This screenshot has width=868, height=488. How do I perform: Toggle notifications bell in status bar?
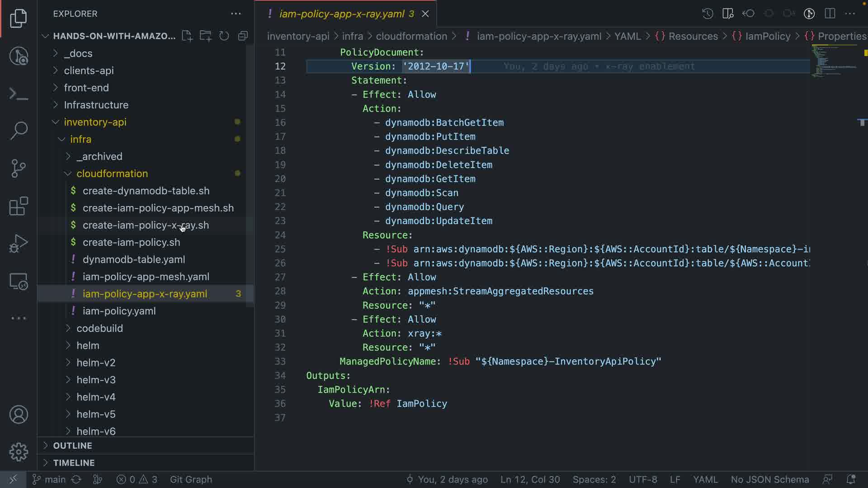(x=850, y=479)
